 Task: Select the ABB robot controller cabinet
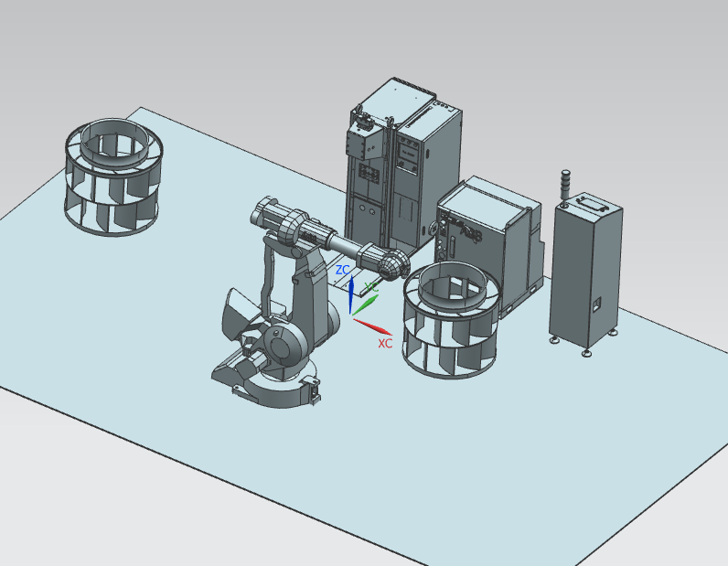[x=487, y=246]
